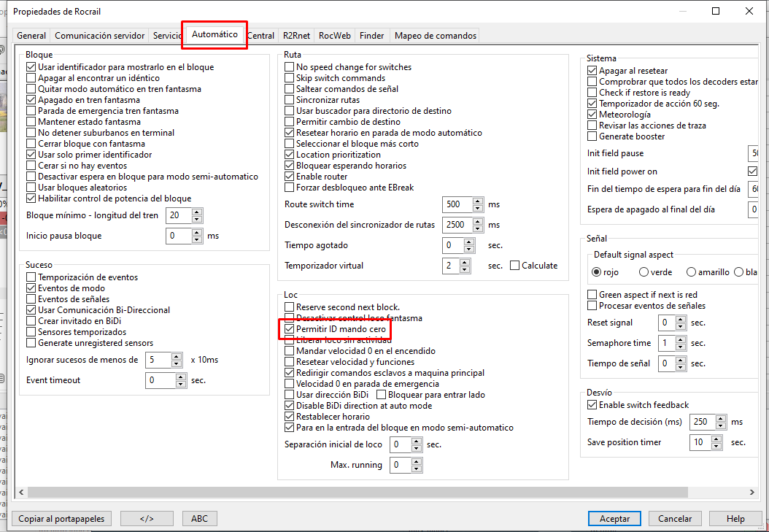The image size is (769, 532).
Task: Click the Tiempo de decisión input field
Action: pyautogui.click(x=703, y=422)
